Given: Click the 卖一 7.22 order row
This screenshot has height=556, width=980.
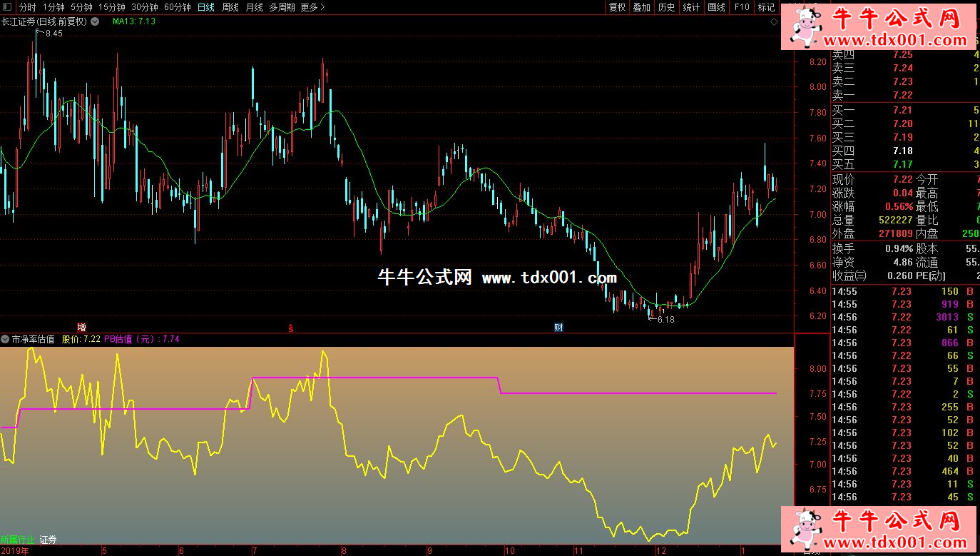Looking at the screenshot, I should tap(905, 95).
